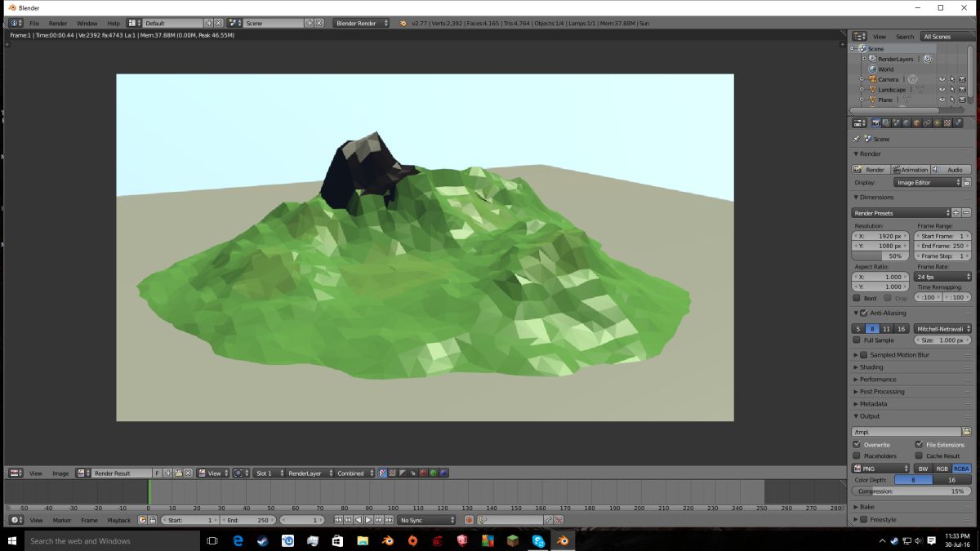Open Windows Store from the taskbar
980x551 pixels.
[336, 541]
